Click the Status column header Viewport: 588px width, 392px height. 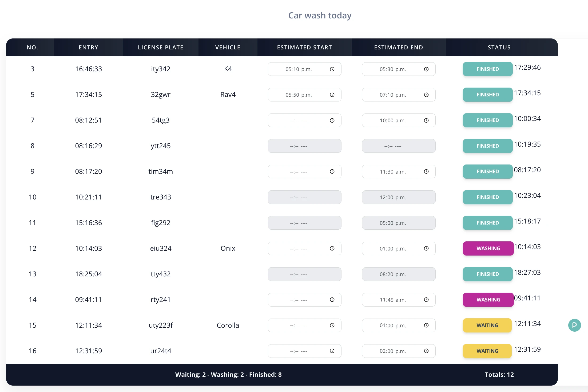click(x=499, y=47)
